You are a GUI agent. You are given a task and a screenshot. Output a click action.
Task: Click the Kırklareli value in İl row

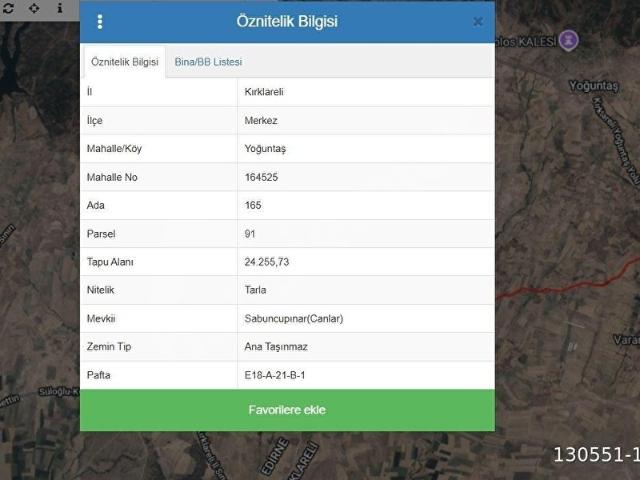click(264, 92)
